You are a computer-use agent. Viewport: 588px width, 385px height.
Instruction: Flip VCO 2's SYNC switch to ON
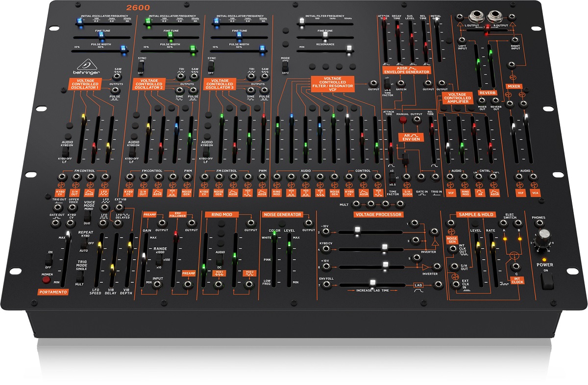pos(141,64)
